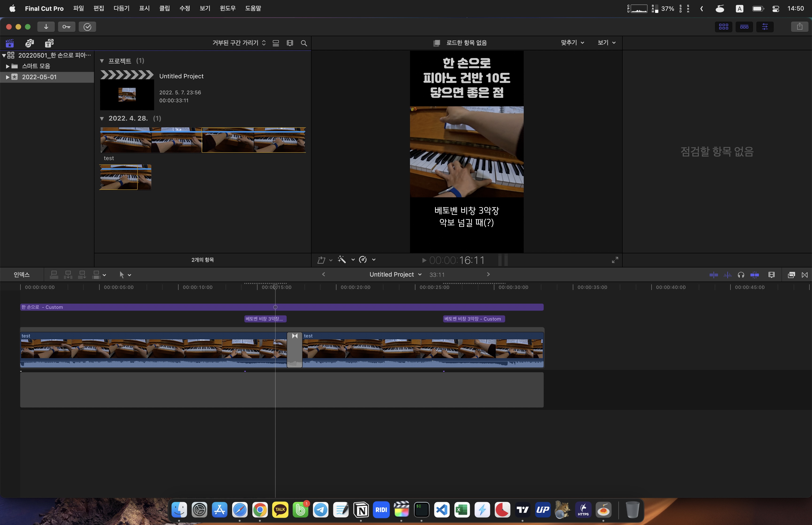This screenshot has width=812, height=525.
Task: Open the 수정 menu
Action: click(x=184, y=8)
